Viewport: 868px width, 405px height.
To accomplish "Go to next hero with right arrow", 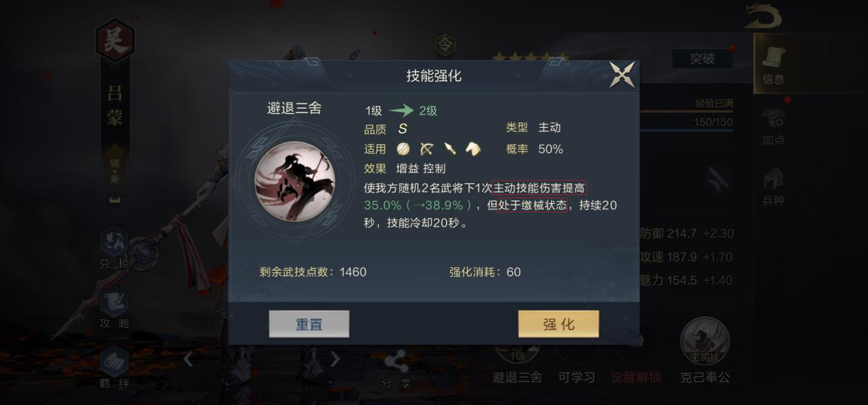I will click(x=334, y=359).
